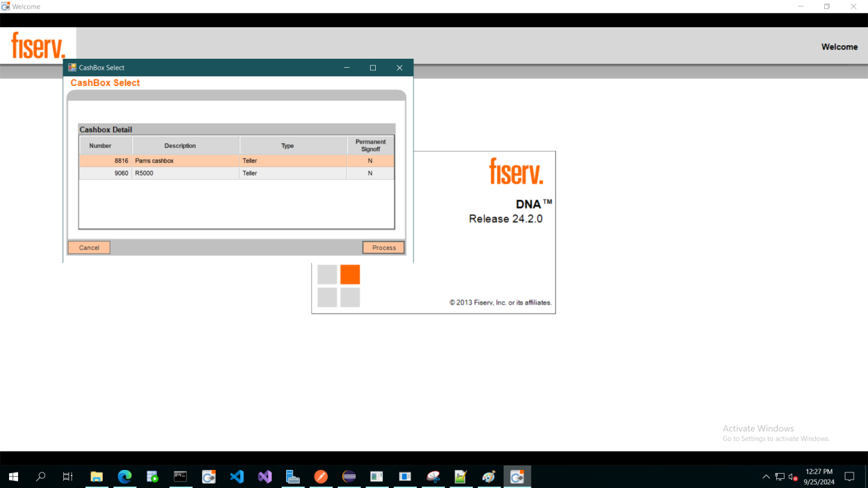Click the CashBox Select title bar icon

[72, 68]
